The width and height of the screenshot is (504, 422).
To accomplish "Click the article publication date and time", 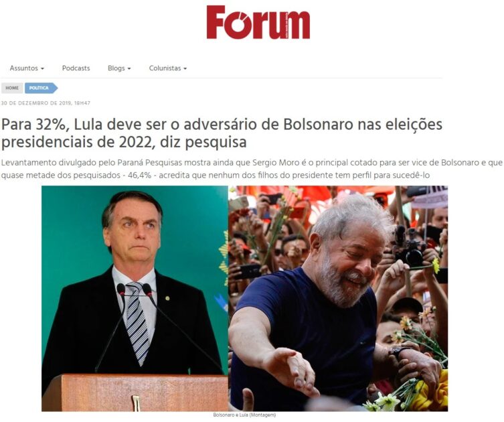I will (46, 103).
